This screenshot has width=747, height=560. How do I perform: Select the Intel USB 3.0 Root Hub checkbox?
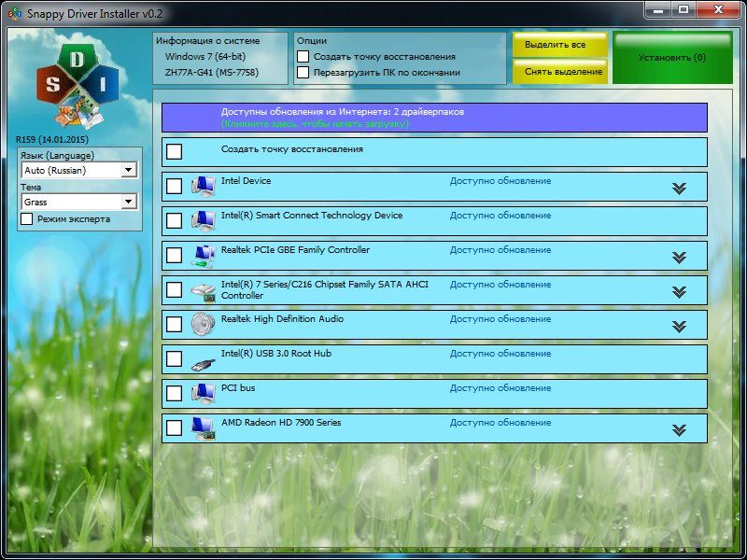(174, 358)
